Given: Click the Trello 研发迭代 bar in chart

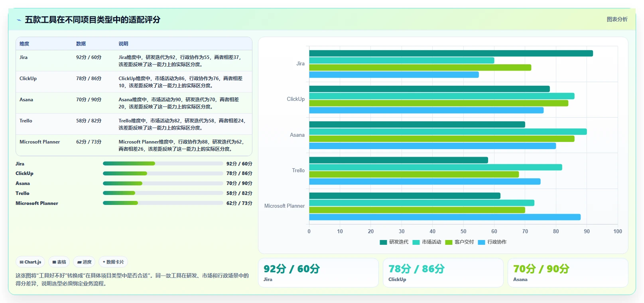Looking at the screenshot, I should click(398, 160).
